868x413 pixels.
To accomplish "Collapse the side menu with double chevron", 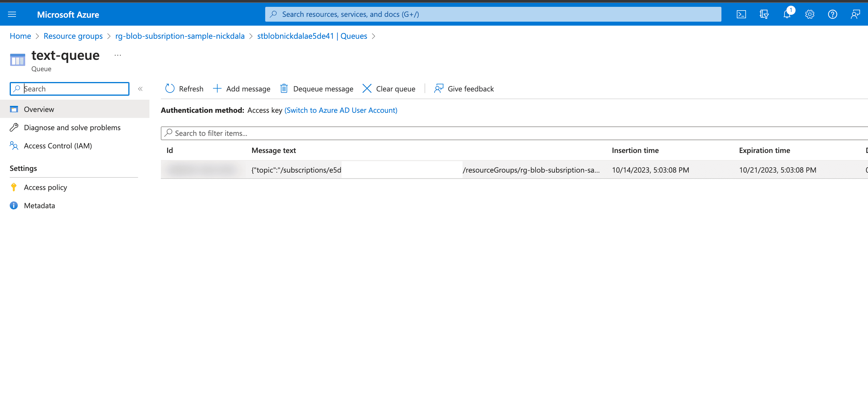I will pos(140,89).
